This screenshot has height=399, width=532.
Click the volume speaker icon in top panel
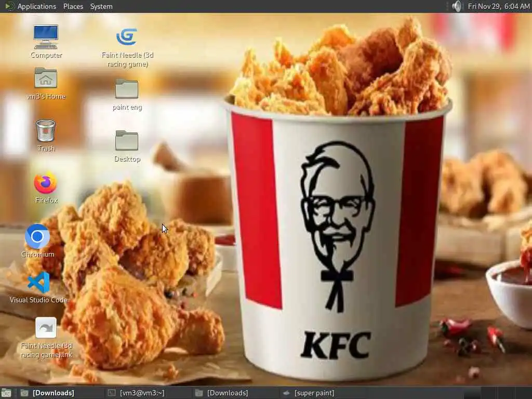point(457,6)
